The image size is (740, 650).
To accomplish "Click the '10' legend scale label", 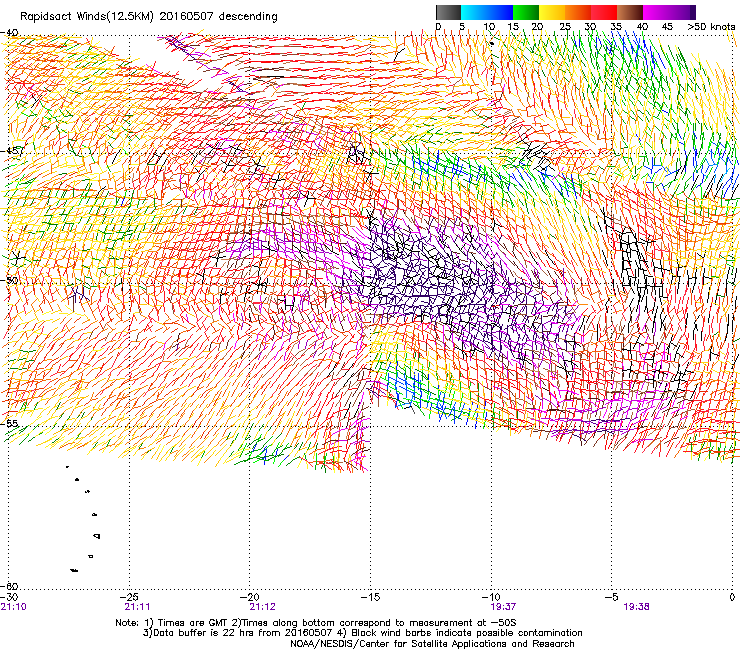I will pyautogui.click(x=489, y=26).
